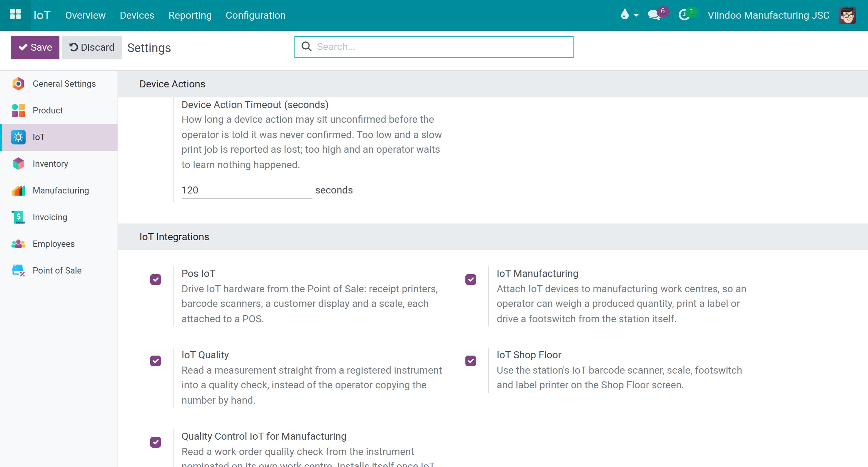Open the Overview menu
Viewport: 868px width, 467px height.
pyautogui.click(x=85, y=15)
